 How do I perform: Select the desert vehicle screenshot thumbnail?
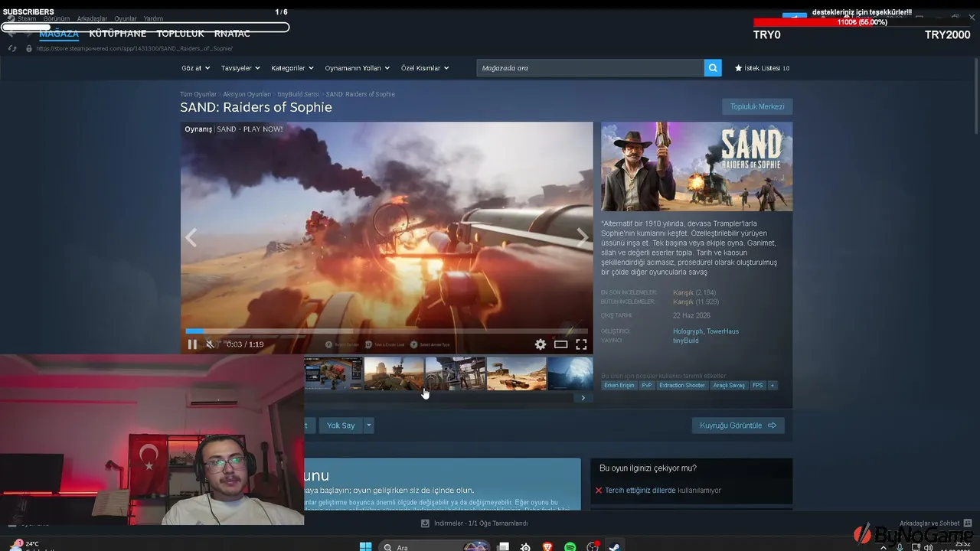pyautogui.click(x=517, y=373)
